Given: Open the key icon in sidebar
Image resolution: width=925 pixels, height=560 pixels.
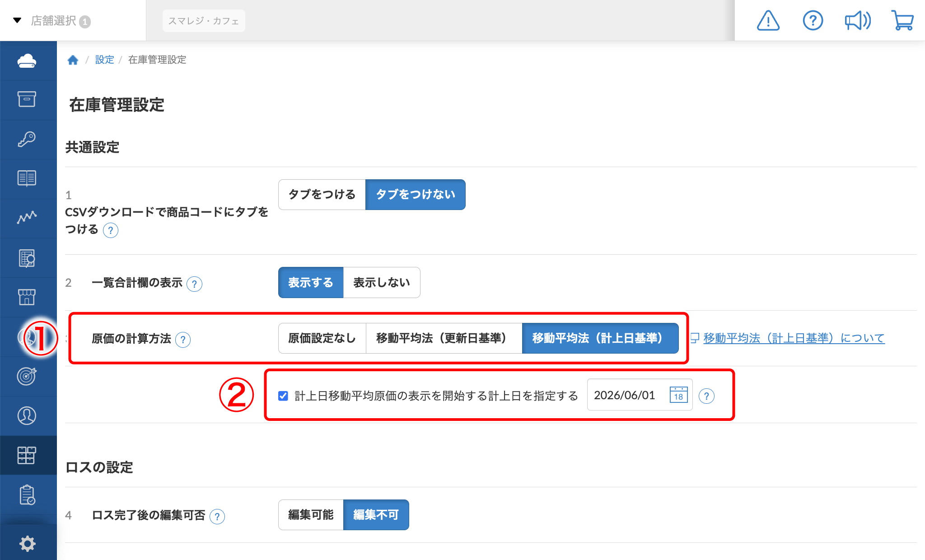Looking at the screenshot, I should pyautogui.click(x=27, y=139).
